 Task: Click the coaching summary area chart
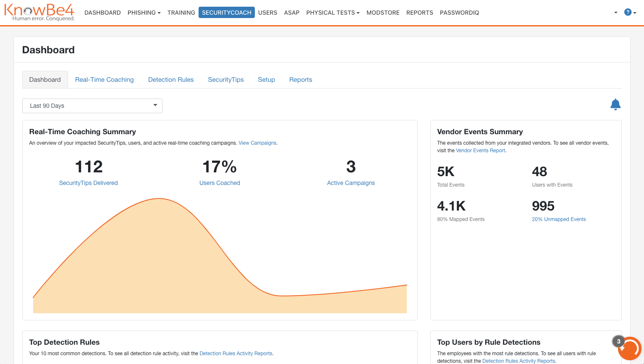[168, 260]
